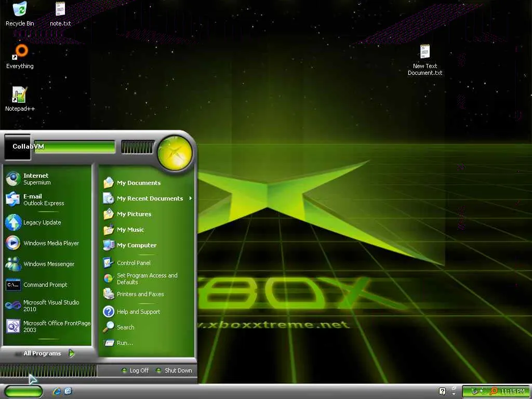532x399 pixels.
Task: Select the Everything shortcut icon
Action: tap(20, 56)
